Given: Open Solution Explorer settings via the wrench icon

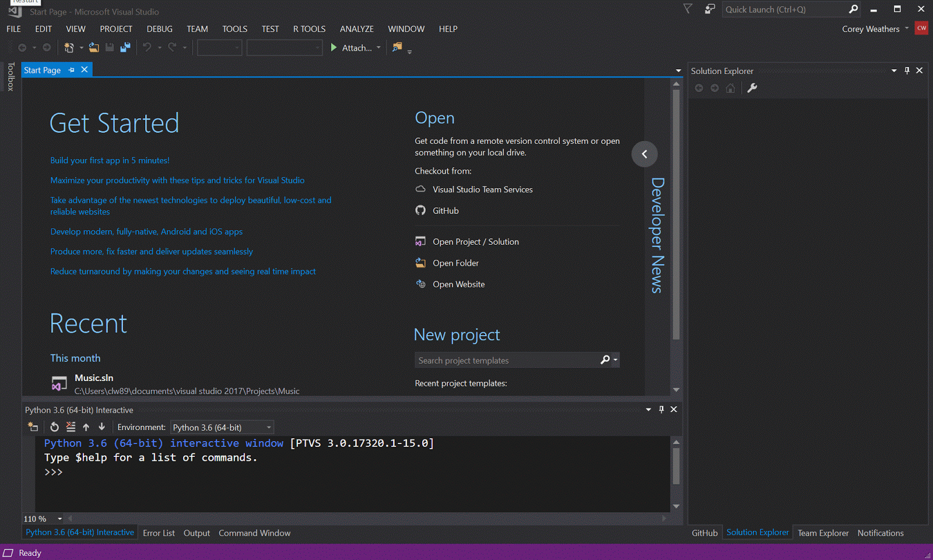Looking at the screenshot, I should click(753, 88).
